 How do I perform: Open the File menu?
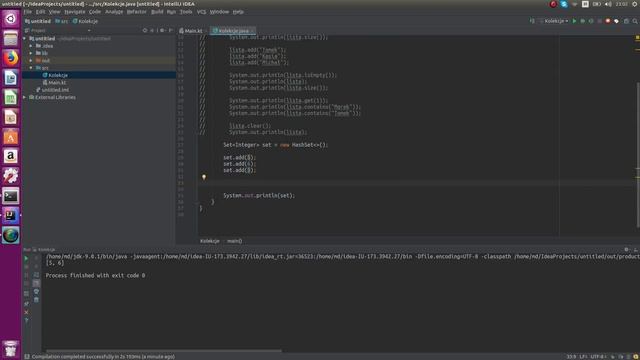[28, 12]
